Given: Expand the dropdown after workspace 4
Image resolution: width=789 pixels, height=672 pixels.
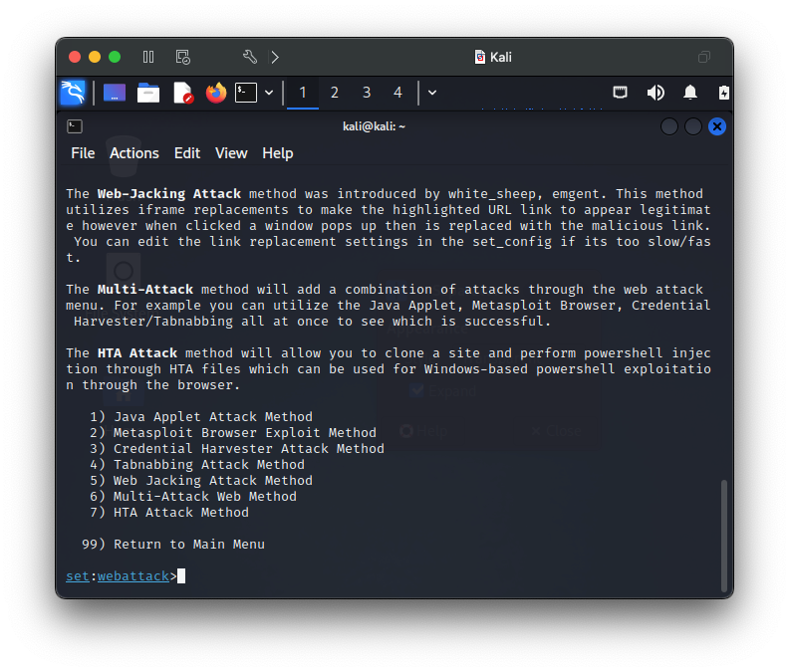Looking at the screenshot, I should 432,93.
